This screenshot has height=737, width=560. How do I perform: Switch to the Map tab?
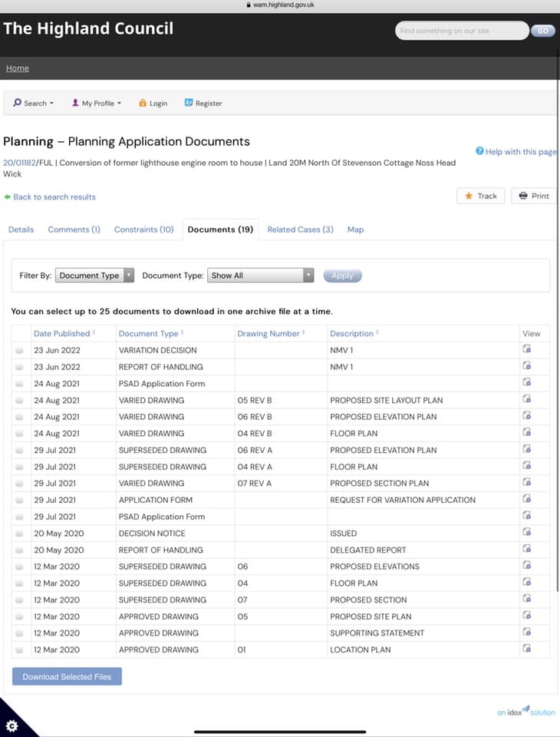[x=356, y=230]
